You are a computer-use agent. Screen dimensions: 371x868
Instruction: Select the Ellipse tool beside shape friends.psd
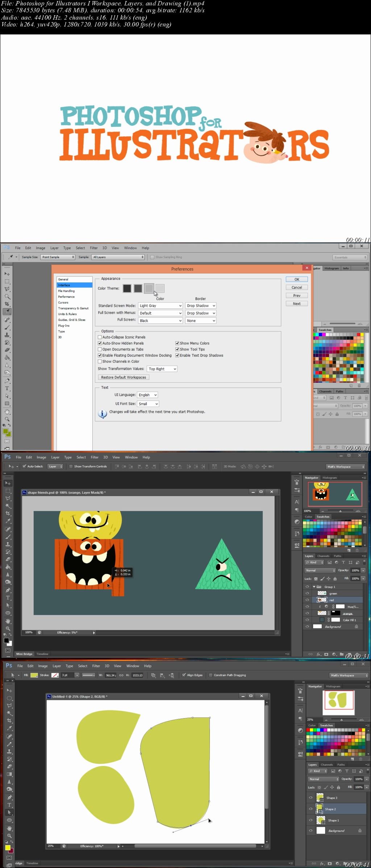(x=7, y=613)
